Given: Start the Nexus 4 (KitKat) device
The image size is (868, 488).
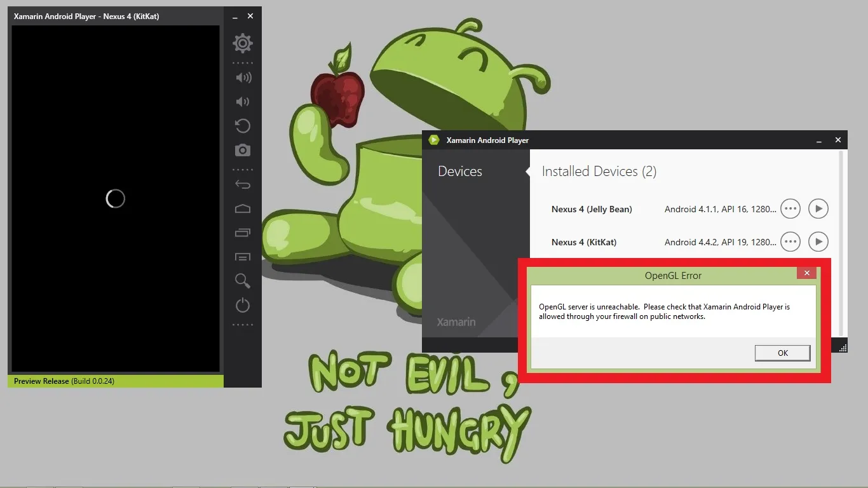Looking at the screenshot, I should (818, 241).
